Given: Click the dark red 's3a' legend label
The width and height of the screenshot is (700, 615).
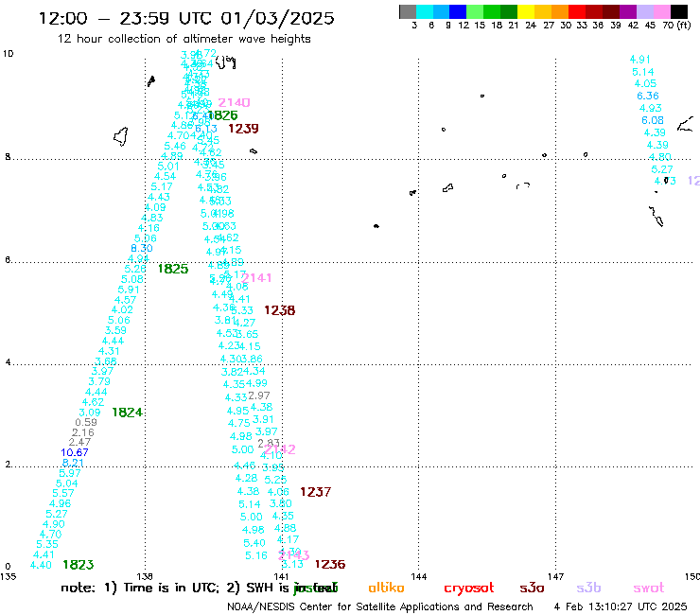Looking at the screenshot, I should click(x=532, y=589).
